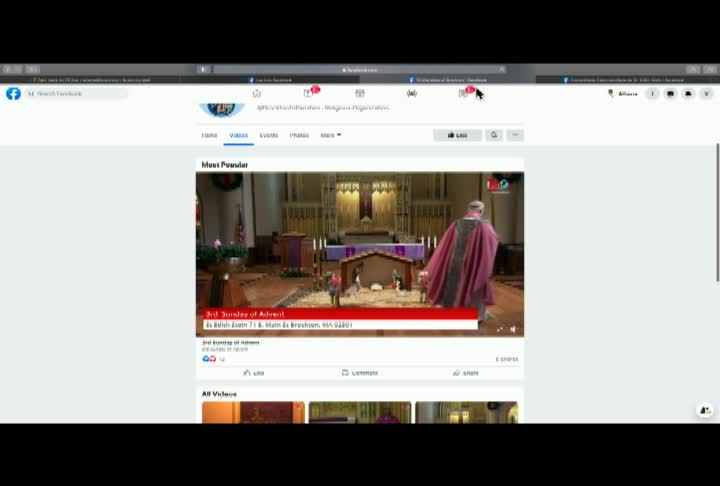Switch to the Photos page tab
720x486 pixels.
coord(299,135)
